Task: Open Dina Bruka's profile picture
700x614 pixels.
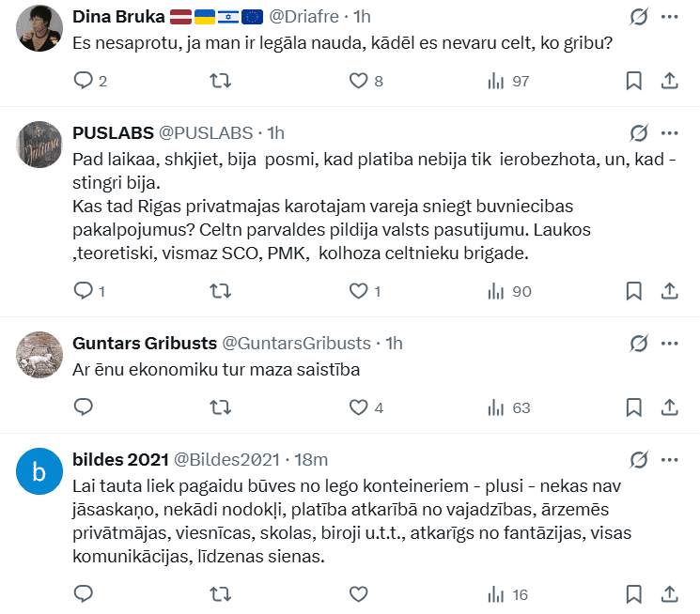Action: [x=39, y=30]
